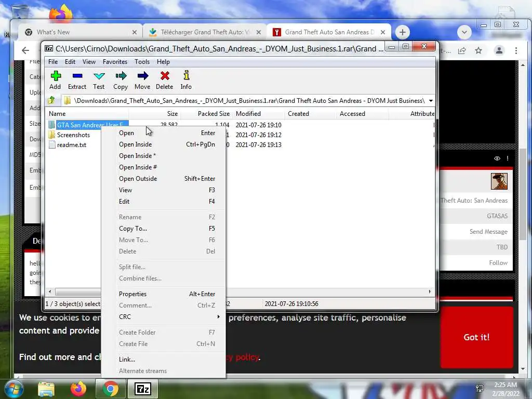Choose Open from the context menu

(164, 133)
